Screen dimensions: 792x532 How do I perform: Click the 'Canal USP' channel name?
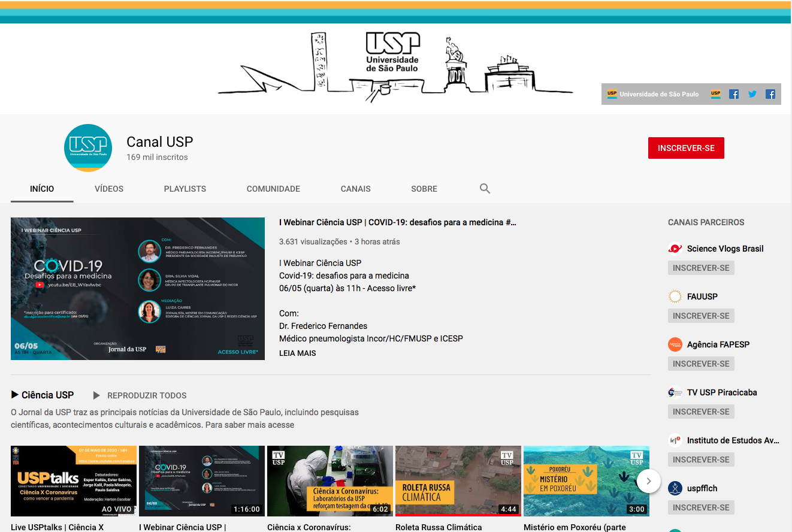(x=160, y=142)
